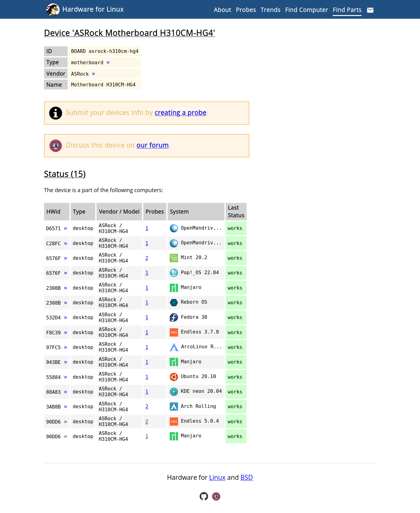Click the KDE neon 20.04 logo icon
Viewport: 420px width, 513px height.
[x=174, y=392]
